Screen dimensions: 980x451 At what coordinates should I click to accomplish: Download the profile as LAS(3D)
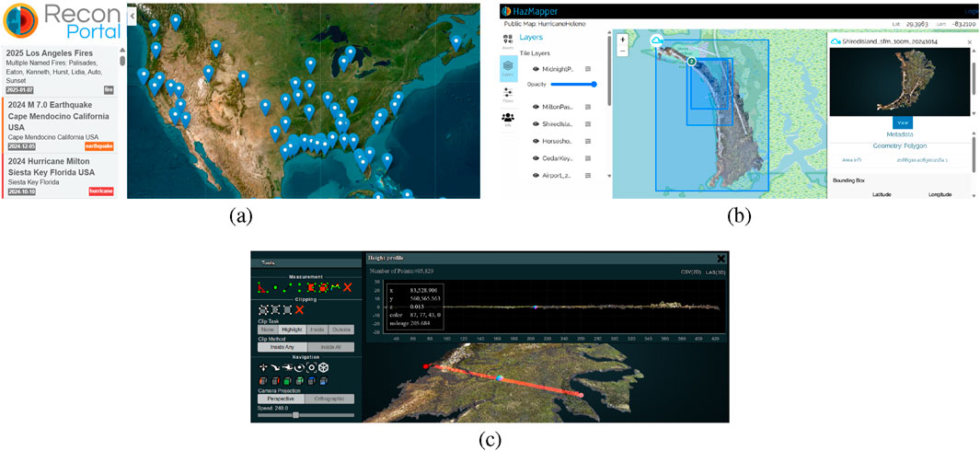(x=714, y=272)
